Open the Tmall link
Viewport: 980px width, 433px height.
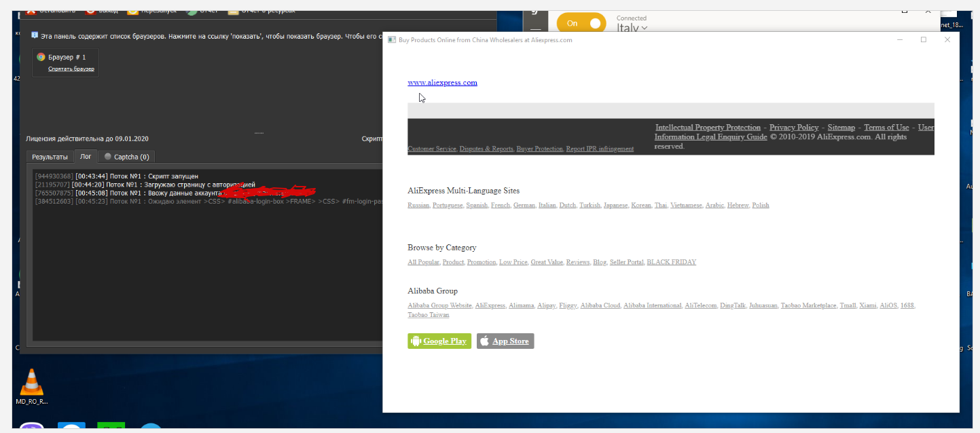click(x=848, y=305)
